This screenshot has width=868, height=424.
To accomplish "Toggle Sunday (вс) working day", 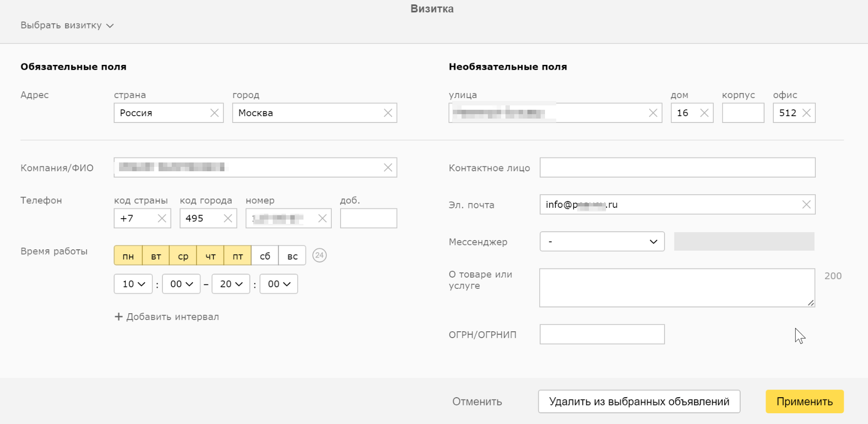I will point(292,256).
